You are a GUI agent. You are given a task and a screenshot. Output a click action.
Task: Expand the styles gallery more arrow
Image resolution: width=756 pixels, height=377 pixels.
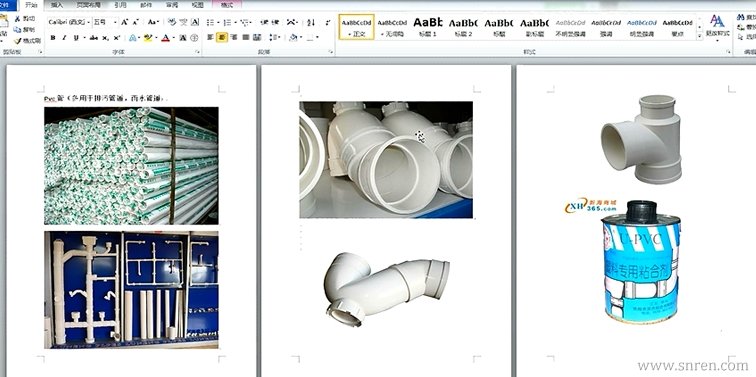pyautogui.click(x=699, y=36)
